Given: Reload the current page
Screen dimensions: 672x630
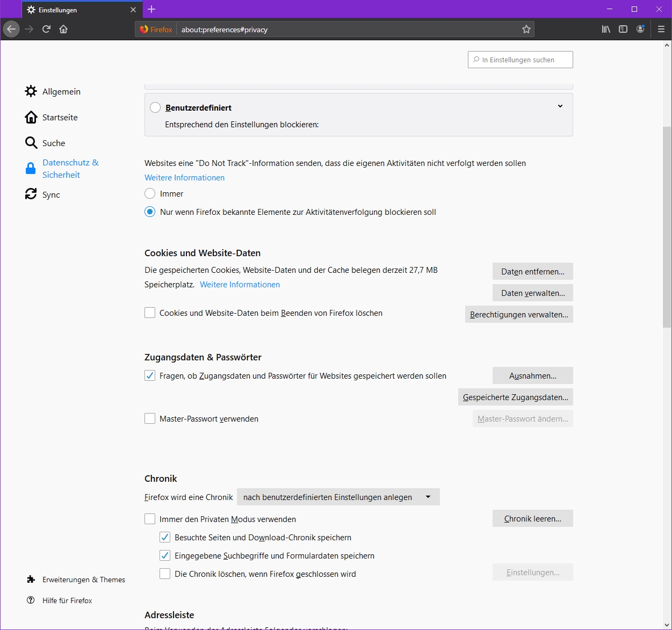Looking at the screenshot, I should pyautogui.click(x=46, y=29).
